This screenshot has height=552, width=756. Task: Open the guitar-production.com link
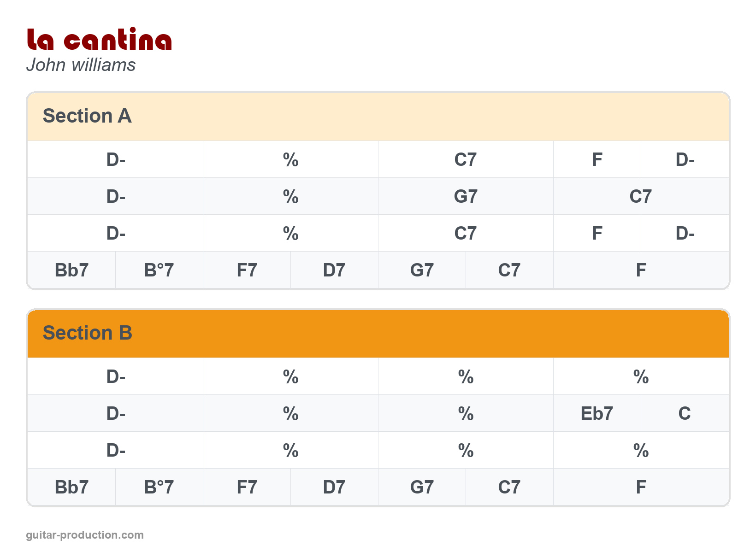85,535
